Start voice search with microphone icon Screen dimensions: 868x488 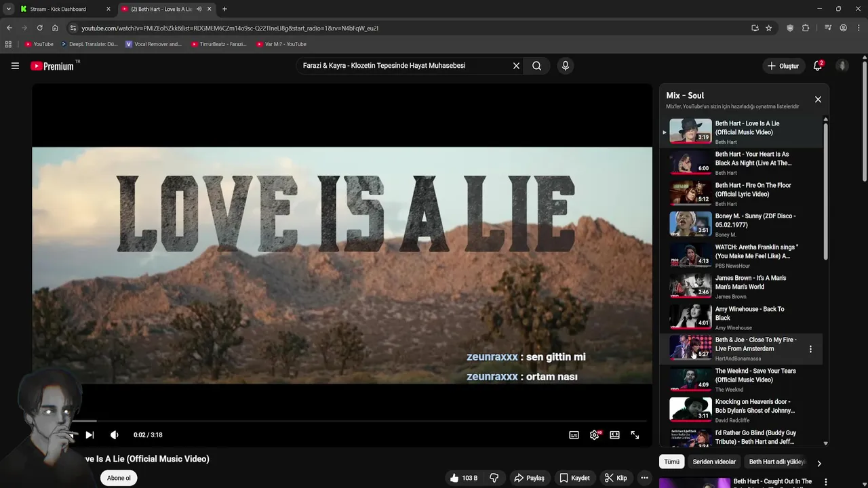coord(565,66)
